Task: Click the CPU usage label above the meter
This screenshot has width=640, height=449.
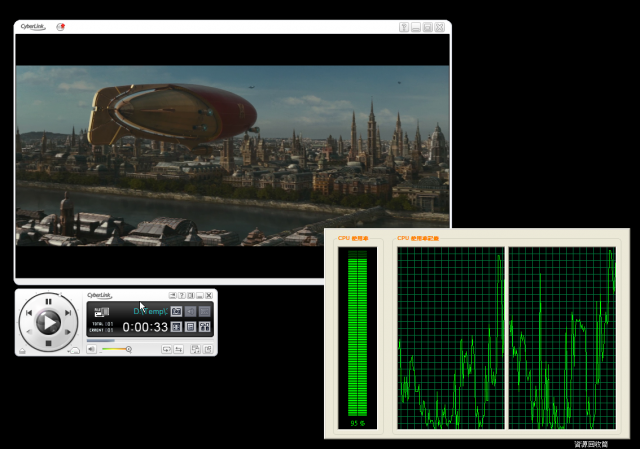Action: click(353, 238)
